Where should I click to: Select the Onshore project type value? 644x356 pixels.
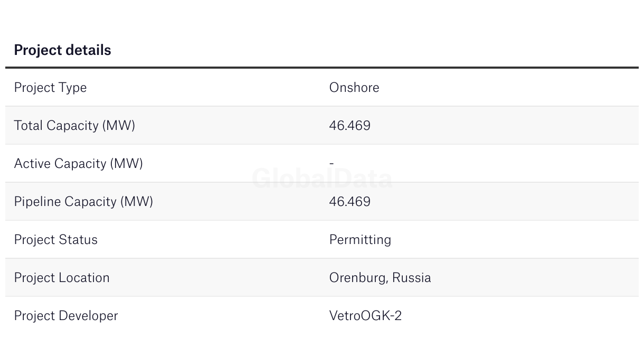[x=354, y=87]
